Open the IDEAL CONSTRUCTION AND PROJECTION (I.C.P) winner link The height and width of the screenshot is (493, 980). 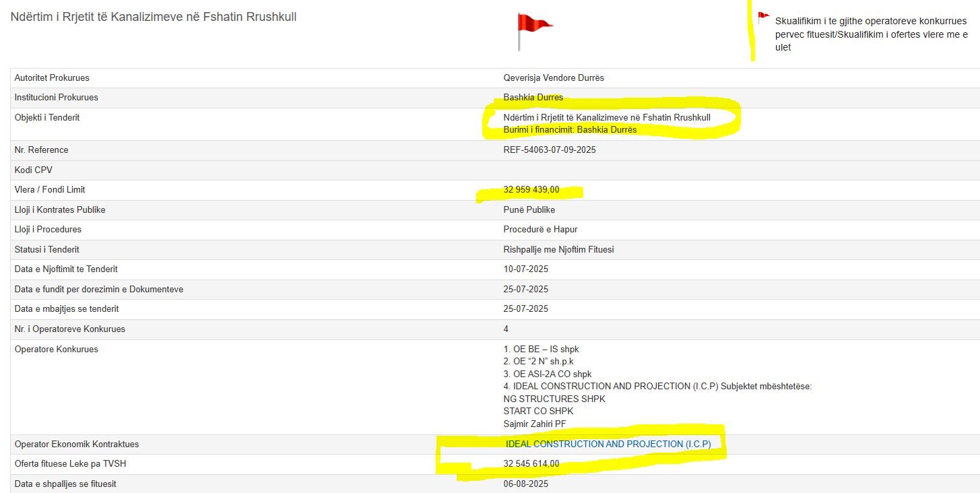608,445
